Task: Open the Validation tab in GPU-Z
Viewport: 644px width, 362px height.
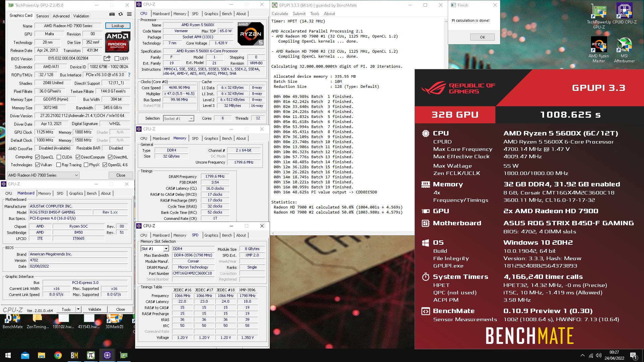Action: click(81, 16)
